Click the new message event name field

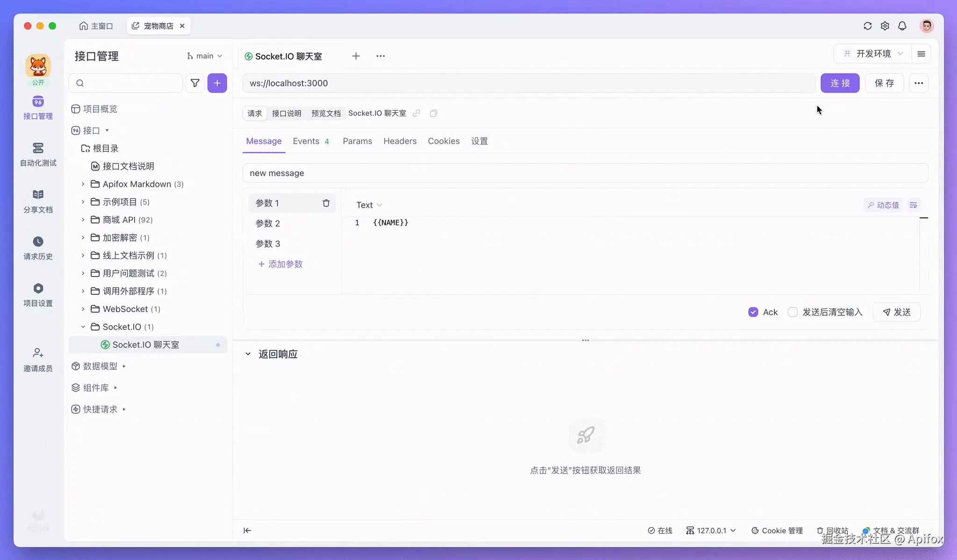pos(585,173)
